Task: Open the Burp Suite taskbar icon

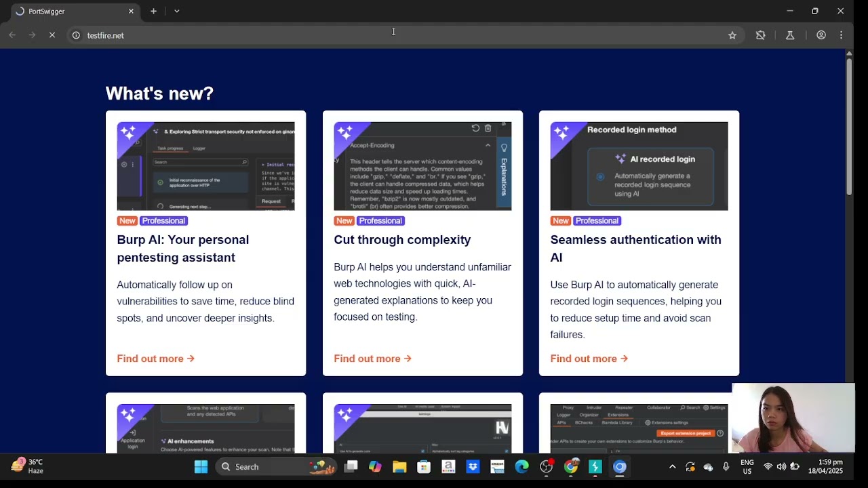Action: (x=595, y=466)
